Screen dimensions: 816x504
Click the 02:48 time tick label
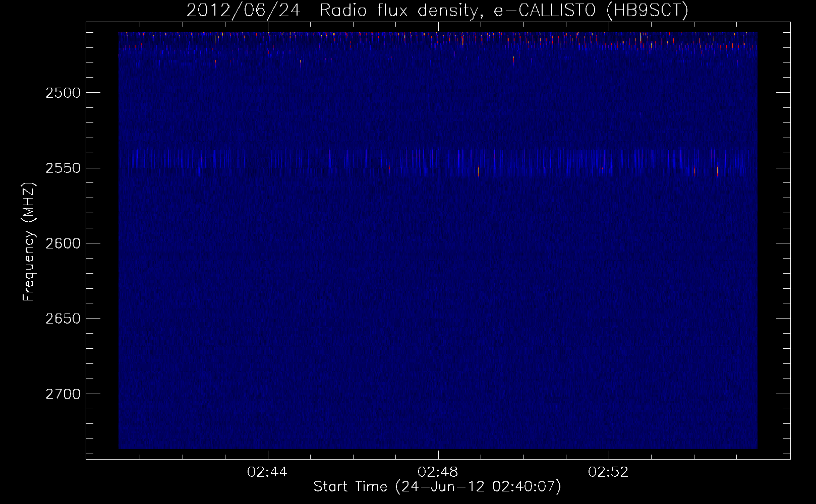coord(438,472)
